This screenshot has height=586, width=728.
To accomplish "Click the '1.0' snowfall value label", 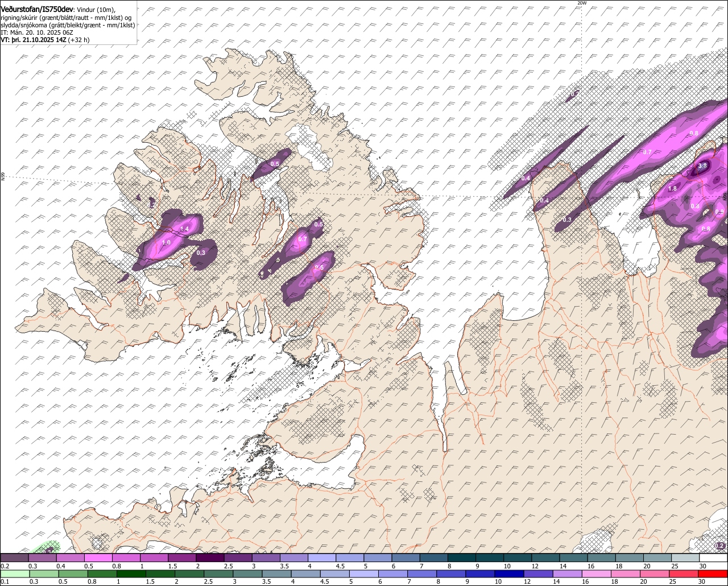I will point(166,242).
